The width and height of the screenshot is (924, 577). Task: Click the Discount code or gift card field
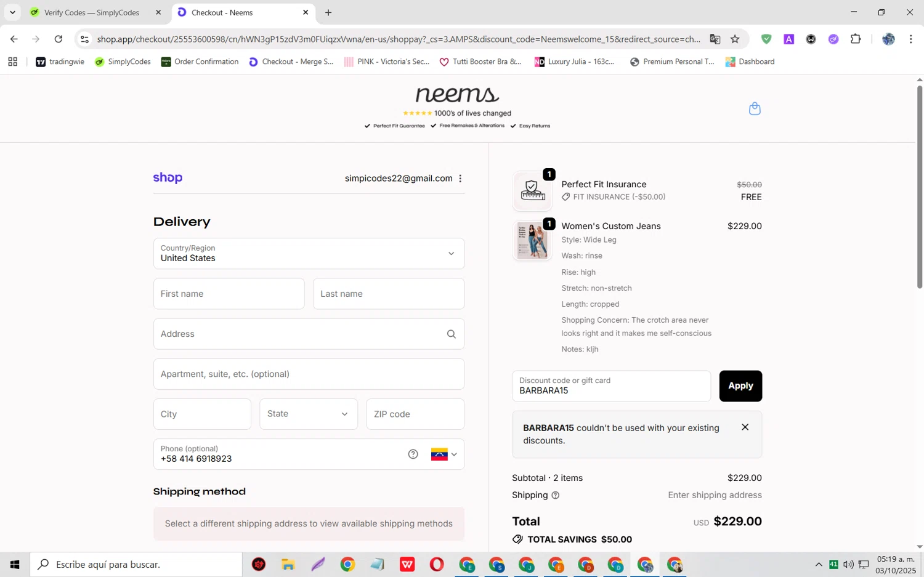coord(611,386)
